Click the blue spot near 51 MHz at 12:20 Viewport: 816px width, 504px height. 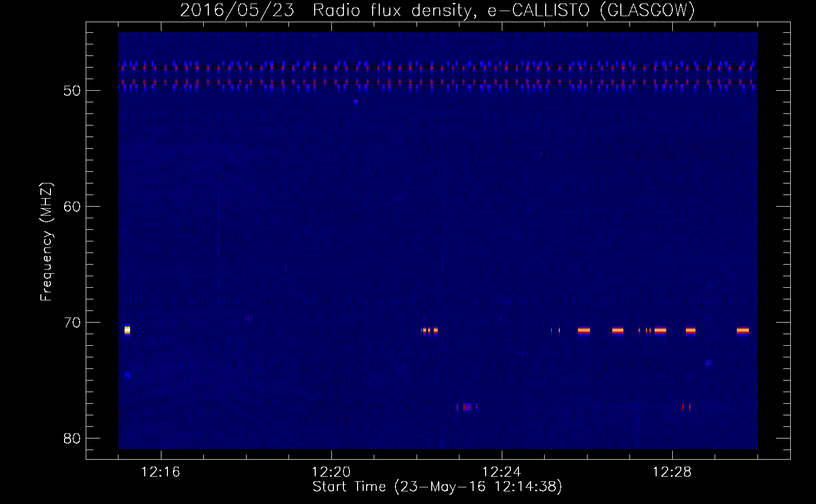point(356,102)
